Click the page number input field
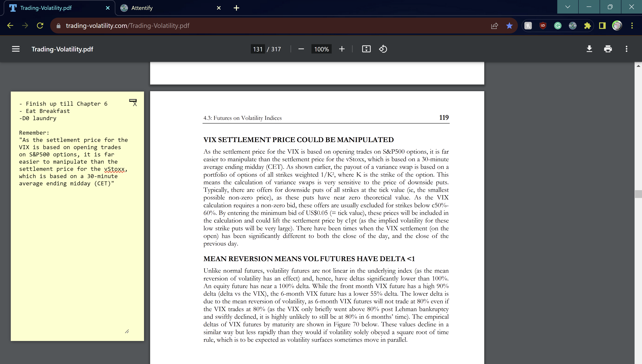This screenshot has height=364, width=642. click(x=258, y=49)
